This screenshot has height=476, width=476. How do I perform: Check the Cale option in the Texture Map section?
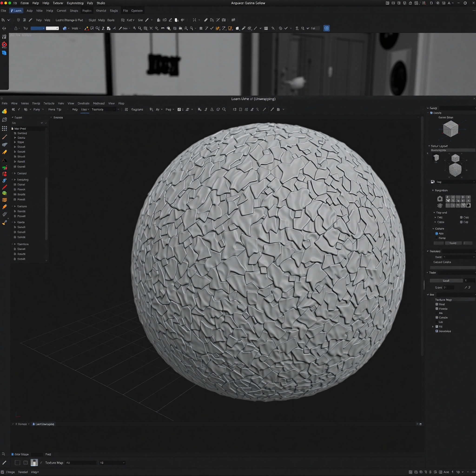point(437,317)
